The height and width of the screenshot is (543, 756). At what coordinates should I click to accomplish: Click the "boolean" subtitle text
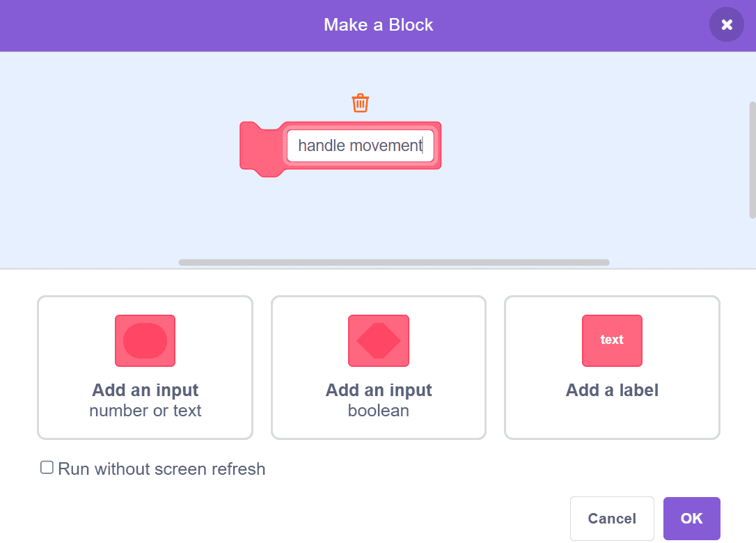point(379,411)
